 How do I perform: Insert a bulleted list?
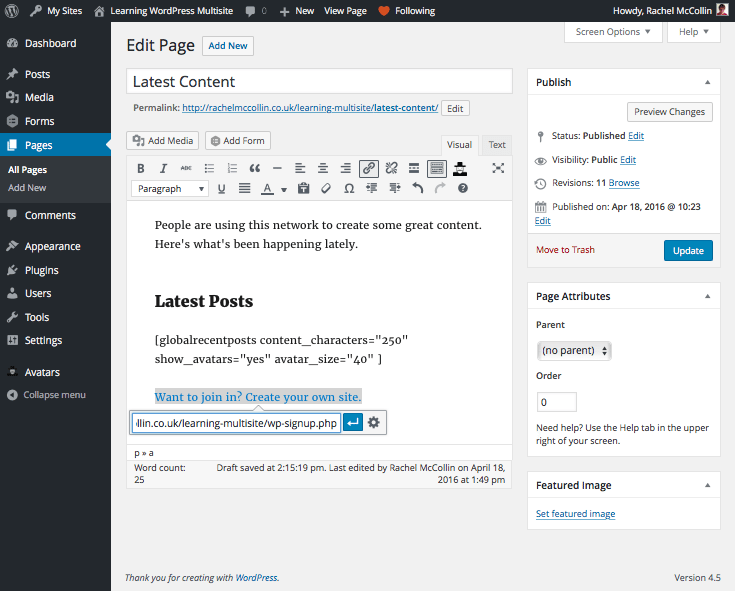point(209,168)
